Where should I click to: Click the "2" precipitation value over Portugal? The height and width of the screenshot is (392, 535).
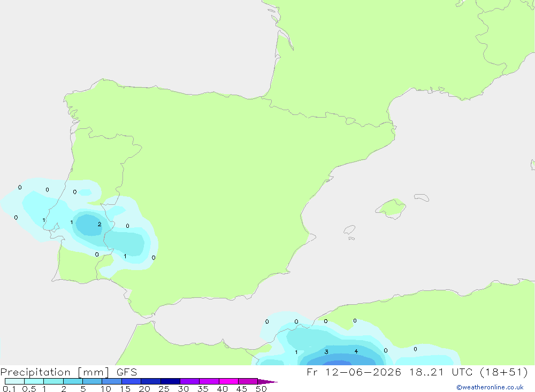pos(100,224)
